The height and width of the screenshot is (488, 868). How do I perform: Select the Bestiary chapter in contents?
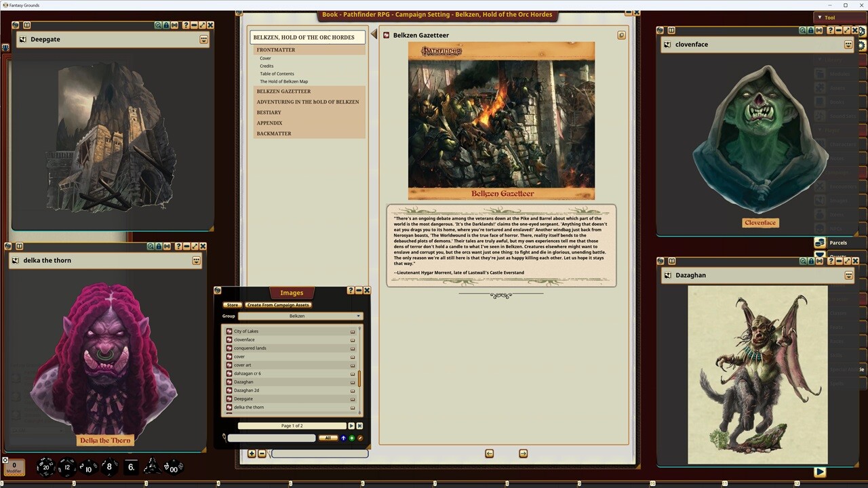pos(269,113)
